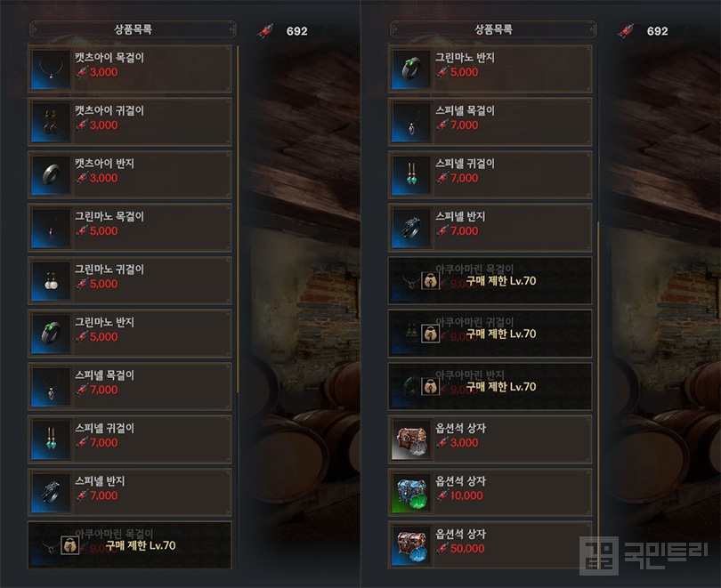Click the scrollbar of the left product list

[x=238, y=219]
